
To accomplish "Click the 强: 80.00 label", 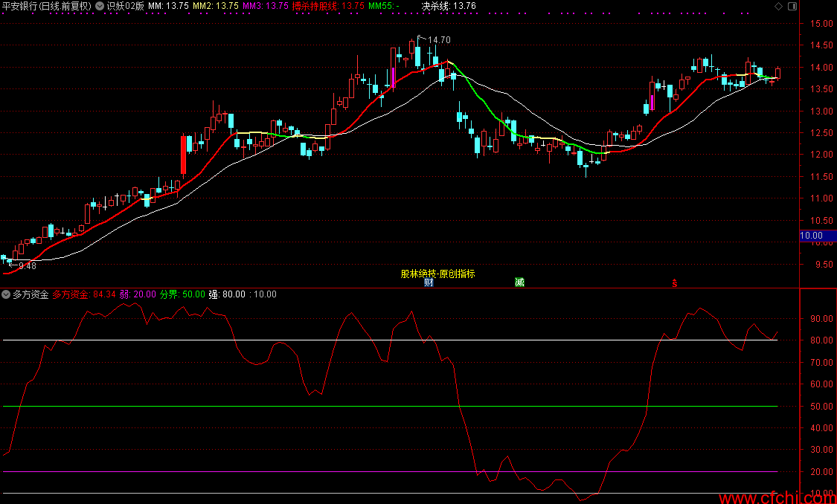I will tap(227, 294).
